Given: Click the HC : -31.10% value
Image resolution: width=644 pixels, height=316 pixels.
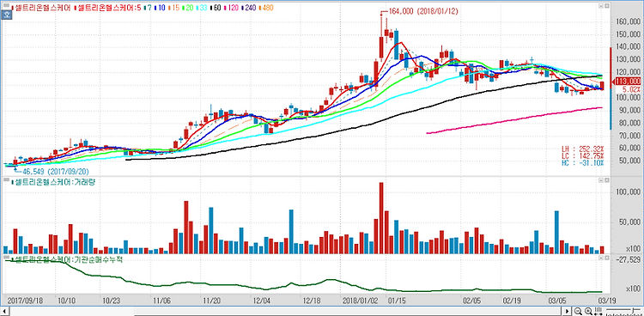Looking at the screenshot, I should [x=584, y=163].
